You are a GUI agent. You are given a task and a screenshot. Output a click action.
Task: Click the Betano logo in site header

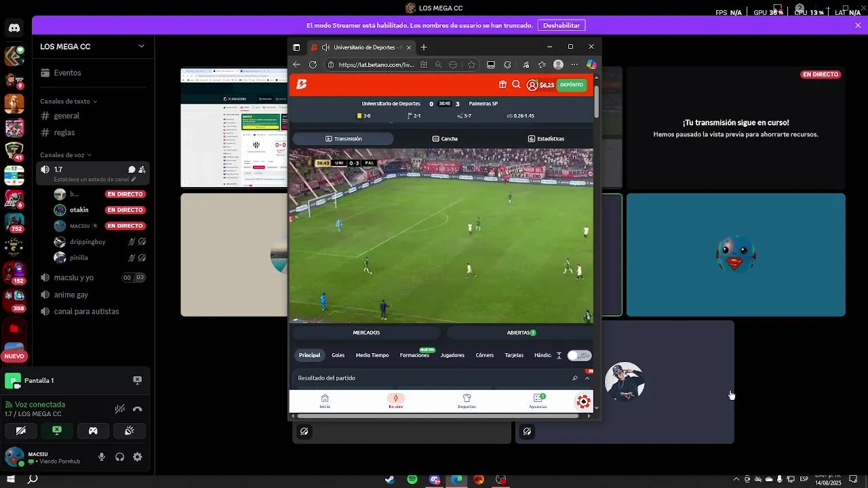[302, 84]
